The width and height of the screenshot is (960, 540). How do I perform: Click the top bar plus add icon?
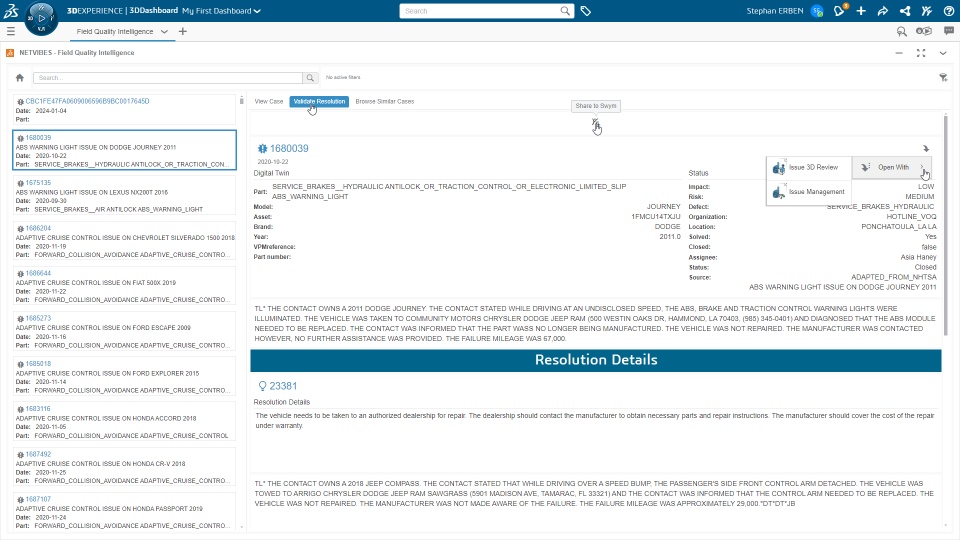coord(861,11)
